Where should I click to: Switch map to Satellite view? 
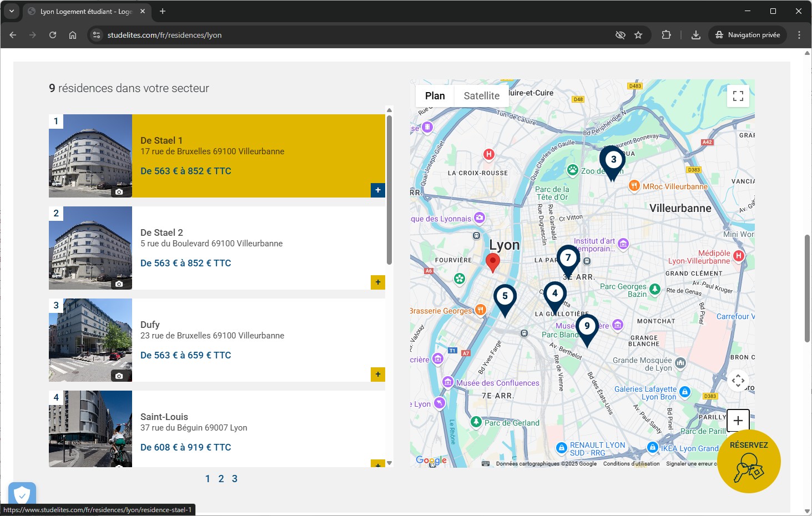pyautogui.click(x=481, y=96)
